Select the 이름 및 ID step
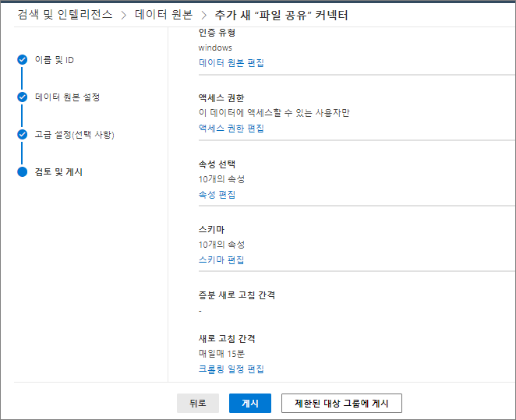Image resolution: width=516 pixels, height=420 pixels. pos(55,60)
